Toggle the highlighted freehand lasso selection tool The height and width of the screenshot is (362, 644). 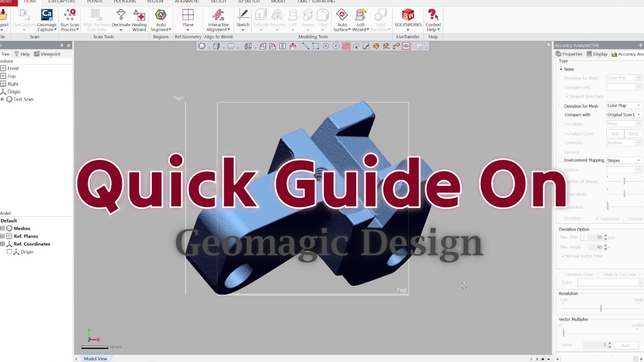(346, 46)
